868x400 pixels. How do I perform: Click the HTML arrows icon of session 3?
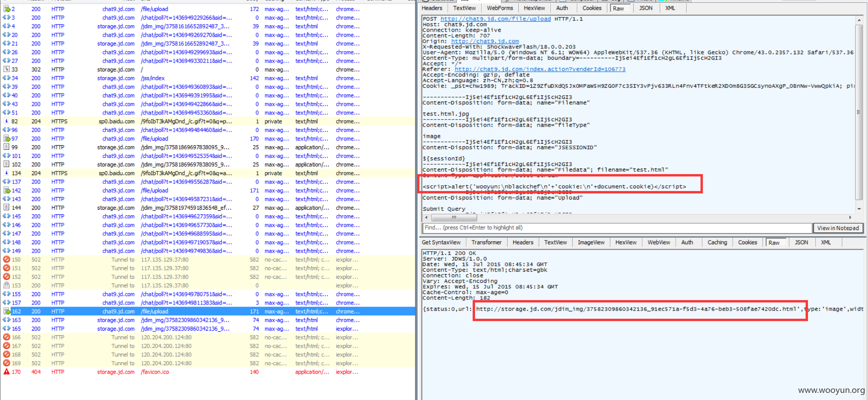(x=6, y=18)
